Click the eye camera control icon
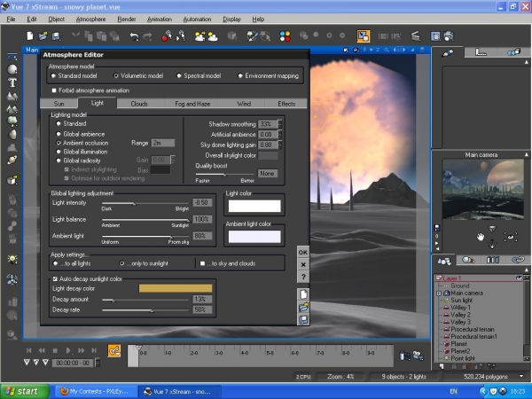Screen dimensions: 532x399 [511, 237]
